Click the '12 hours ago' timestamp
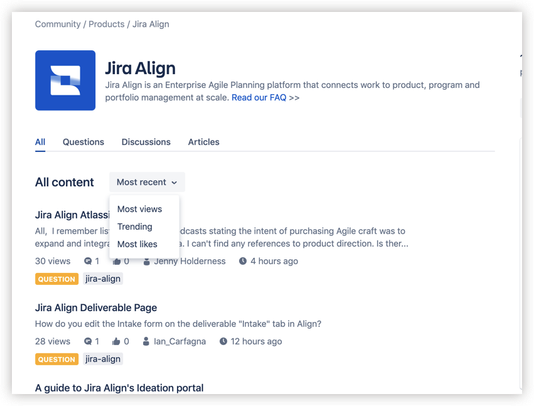Image resolution: width=534 pixels, height=406 pixels. click(x=256, y=341)
